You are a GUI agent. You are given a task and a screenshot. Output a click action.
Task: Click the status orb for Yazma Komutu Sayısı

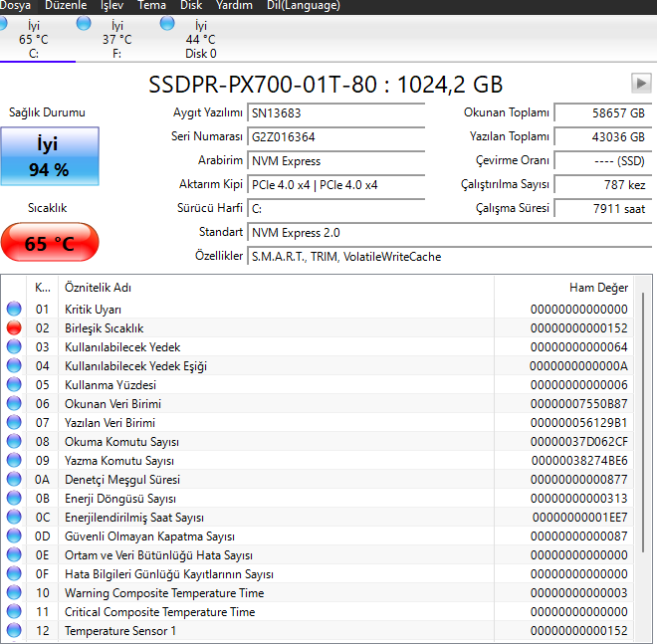point(14,460)
